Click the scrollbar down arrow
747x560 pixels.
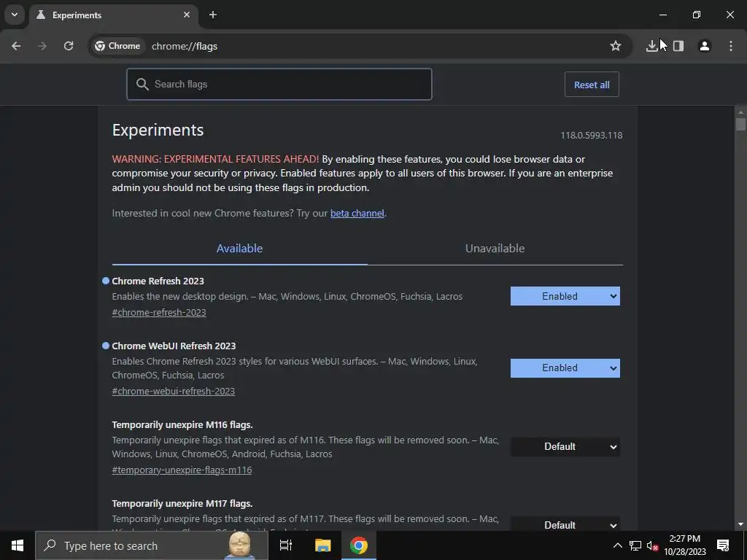[740, 524]
